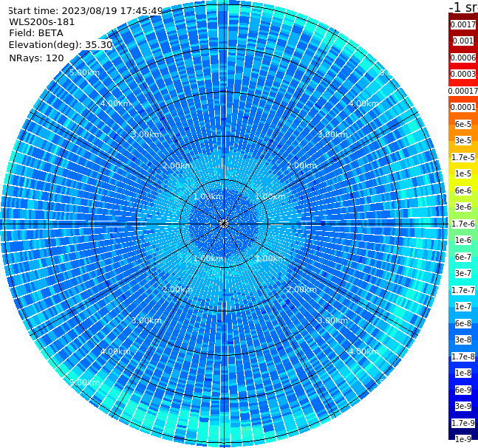Click the polar plot center origin point

224,224
